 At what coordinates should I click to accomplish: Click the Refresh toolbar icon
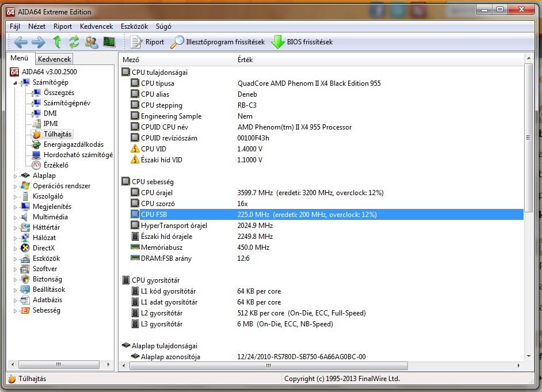point(74,42)
